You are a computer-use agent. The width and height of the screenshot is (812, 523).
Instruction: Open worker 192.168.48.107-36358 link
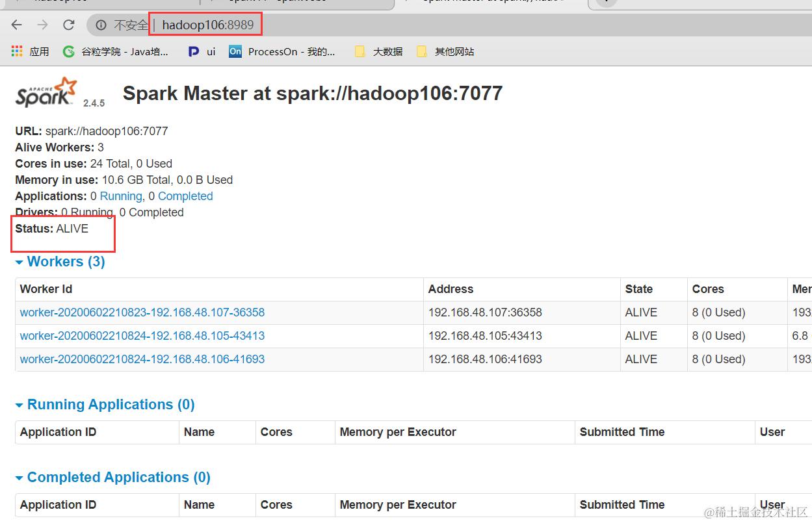click(x=142, y=313)
